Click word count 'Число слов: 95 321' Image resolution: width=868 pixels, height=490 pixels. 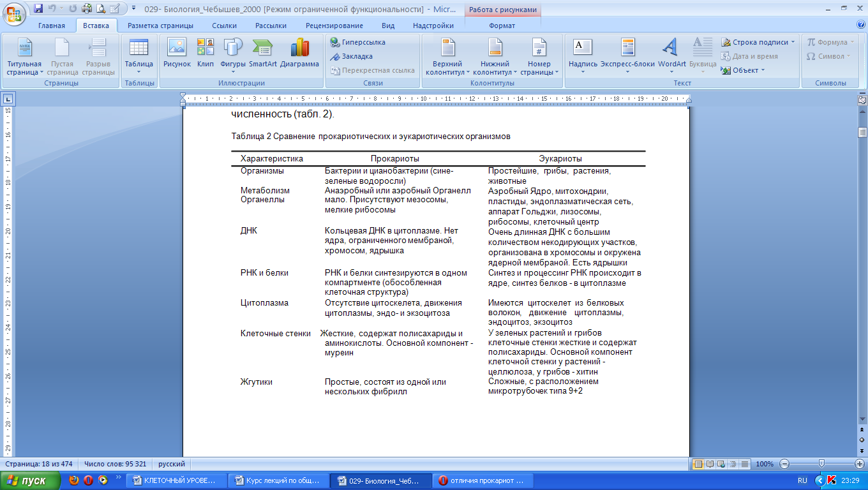click(116, 464)
